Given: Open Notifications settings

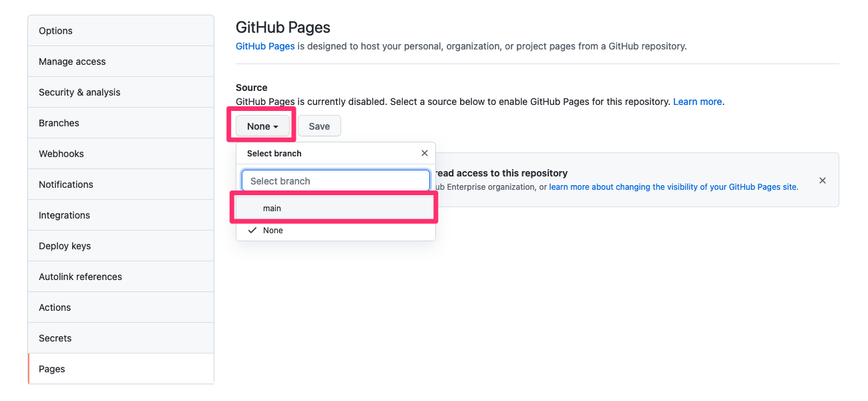Looking at the screenshot, I should (x=66, y=184).
